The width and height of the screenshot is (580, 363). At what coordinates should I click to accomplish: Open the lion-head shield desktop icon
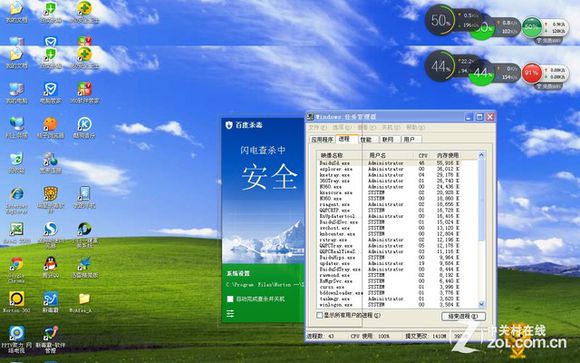point(50,194)
